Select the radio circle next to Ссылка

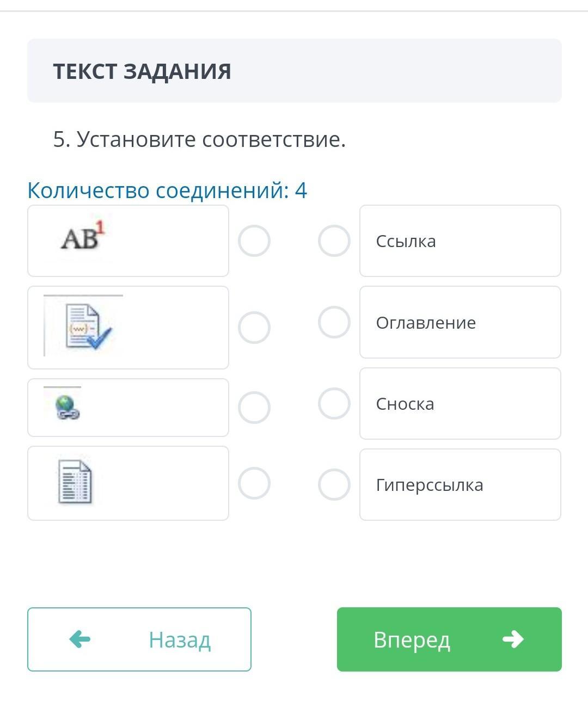click(334, 241)
